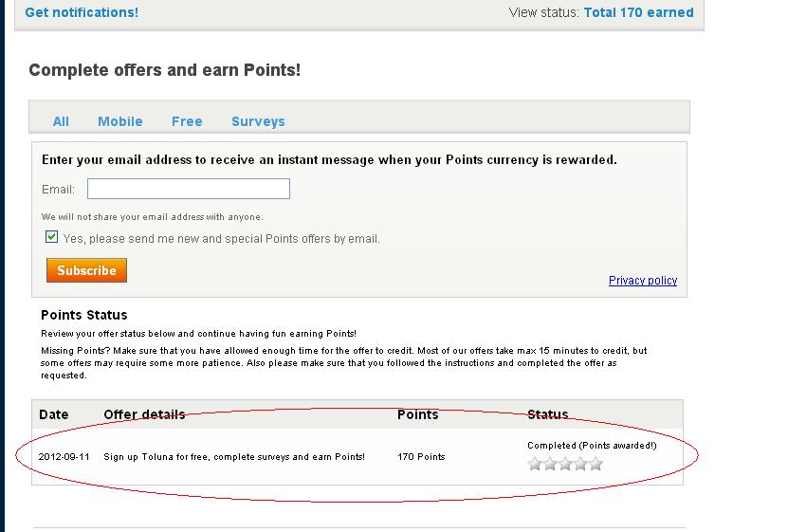
Task: Click the second rating star
Action: 550,464
